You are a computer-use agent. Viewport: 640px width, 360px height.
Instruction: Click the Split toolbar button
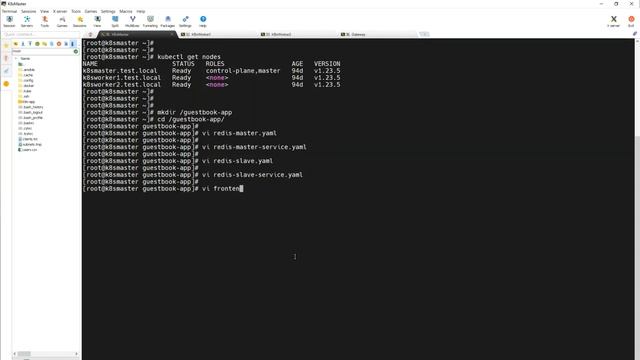[115, 21]
